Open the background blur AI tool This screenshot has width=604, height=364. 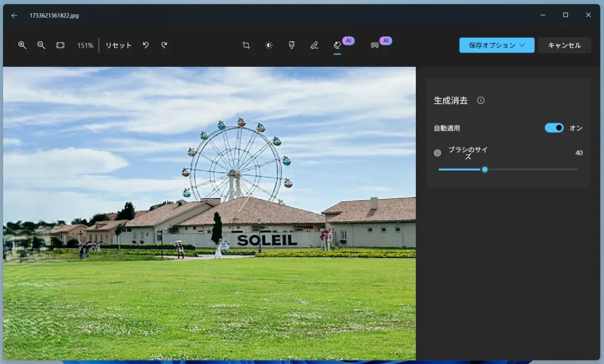[375, 45]
